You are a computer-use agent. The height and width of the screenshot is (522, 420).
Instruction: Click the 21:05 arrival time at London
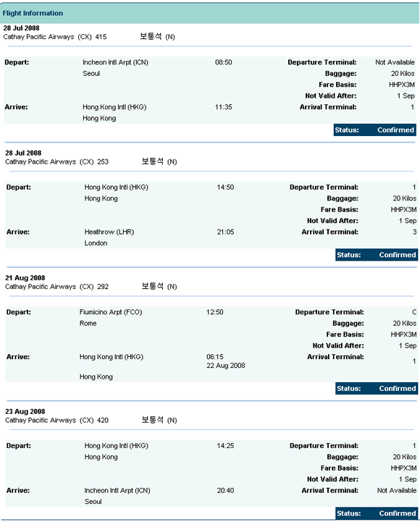coord(225,232)
